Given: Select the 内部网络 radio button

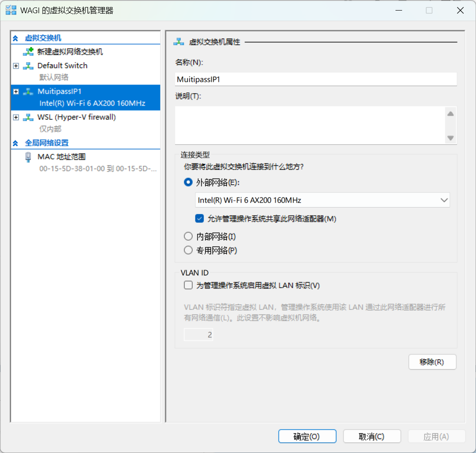Looking at the screenshot, I should (x=188, y=237).
